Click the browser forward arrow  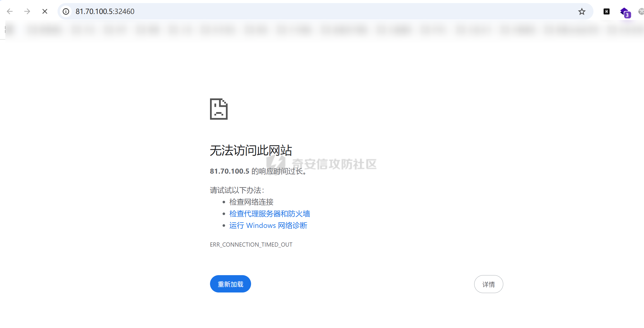[27, 11]
